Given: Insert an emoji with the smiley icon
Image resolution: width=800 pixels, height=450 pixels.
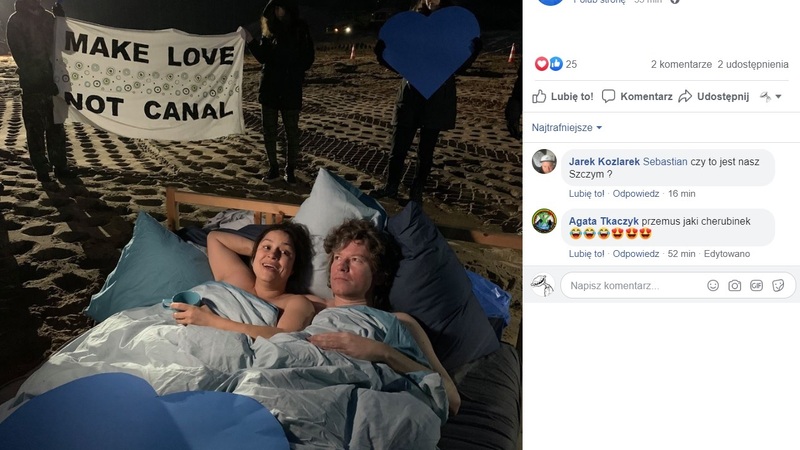Looking at the screenshot, I should coord(713,286).
